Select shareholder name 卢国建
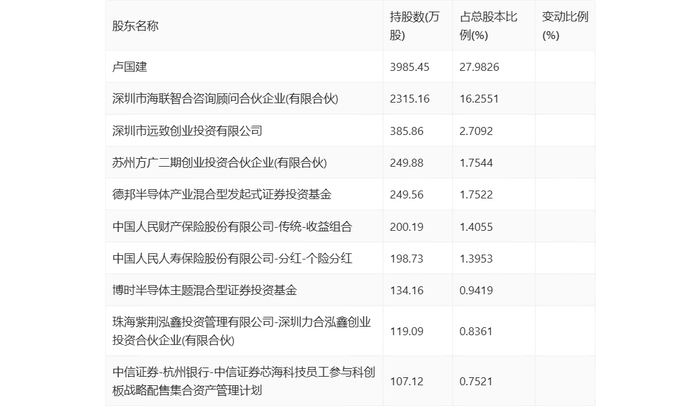This screenshot has width=700, height=406. click(129, 67)
